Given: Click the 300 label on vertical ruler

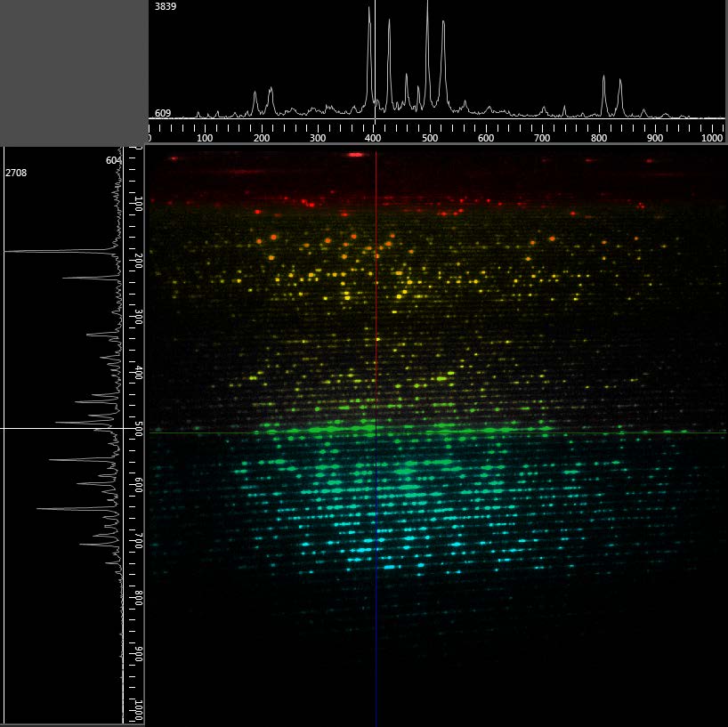Looking at the screenshot, I should coord(138,317).
